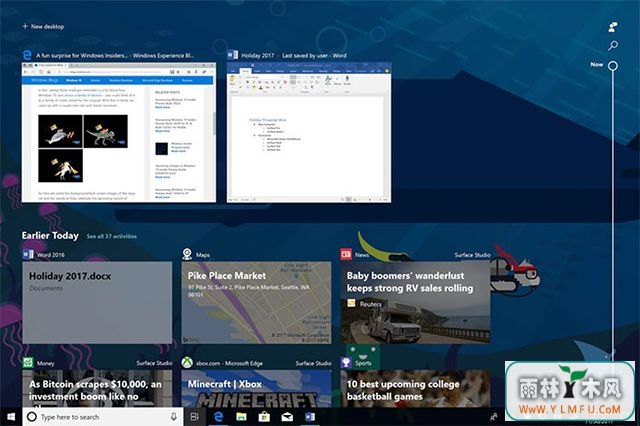Click the Surface Studio label above the News card

tap(472, 255)
